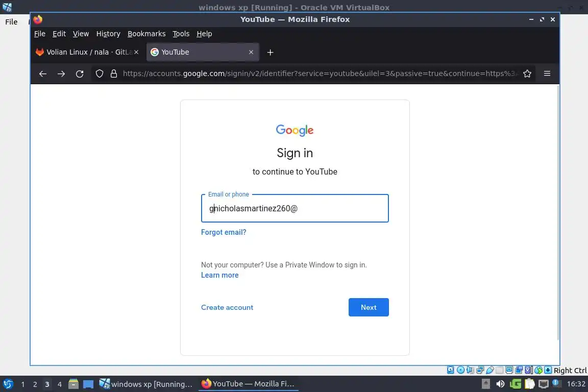The width and height of the screenshot is (588, 392).
Task: Click the Google logo
Action: [x=295, y=130]
